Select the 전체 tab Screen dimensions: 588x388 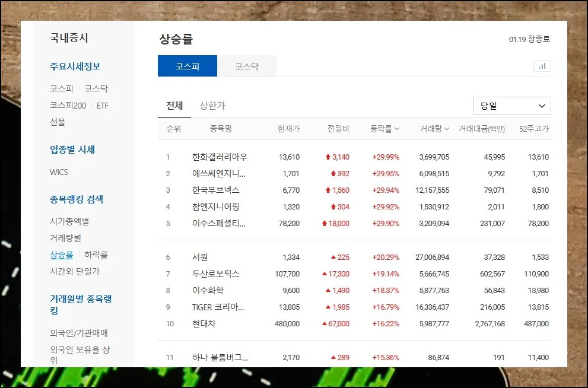click(x=174, y=106)
